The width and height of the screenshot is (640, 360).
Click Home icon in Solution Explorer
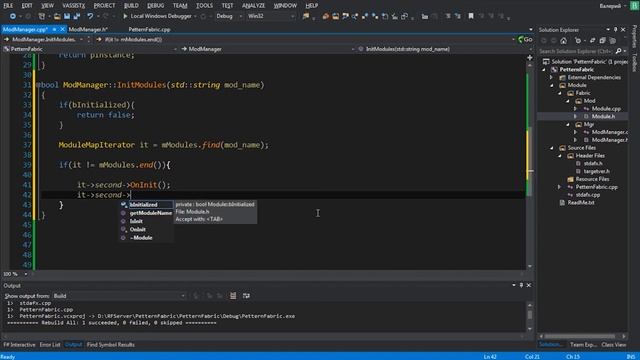[x=564, y=40]
